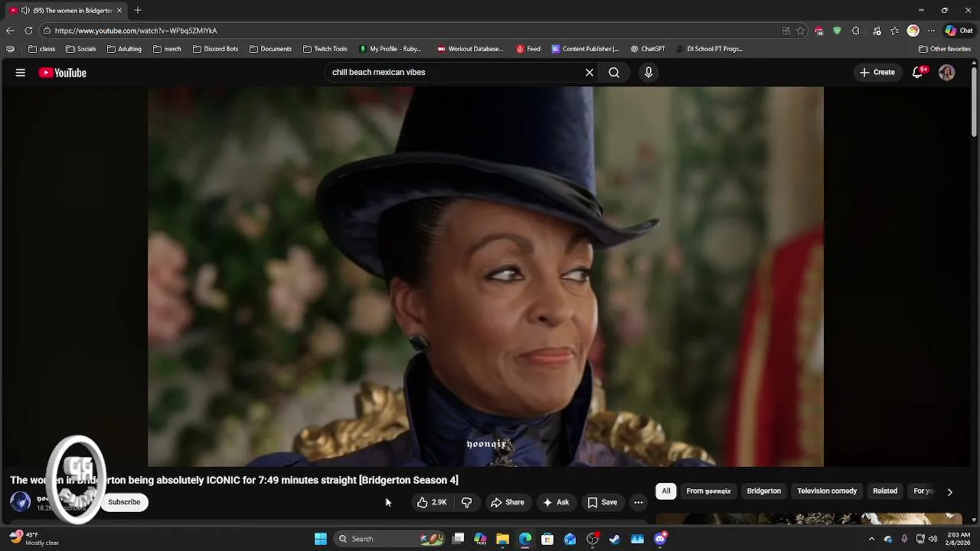Expand the Other favorites folder
Viewport: 980px width, 551px height.
coord(945,49)
